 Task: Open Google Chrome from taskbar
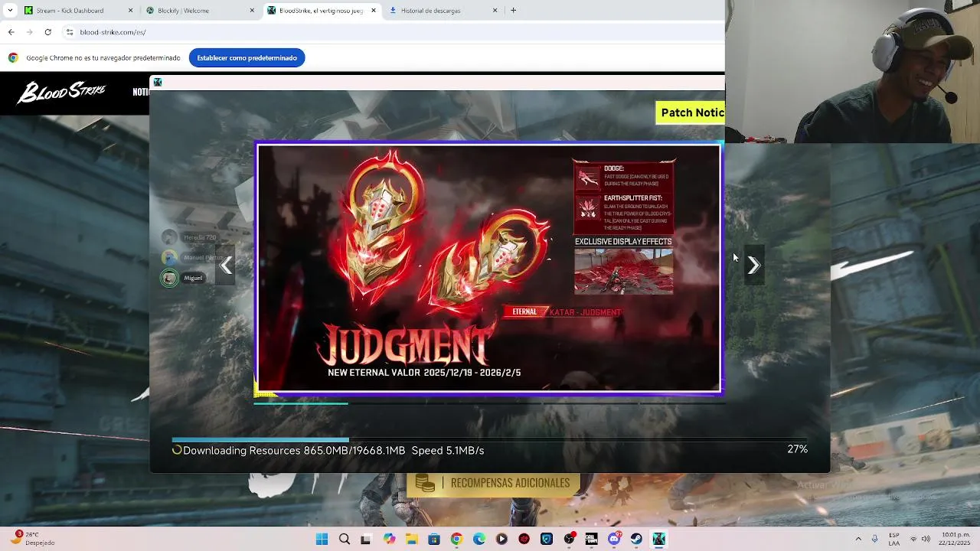456,539
